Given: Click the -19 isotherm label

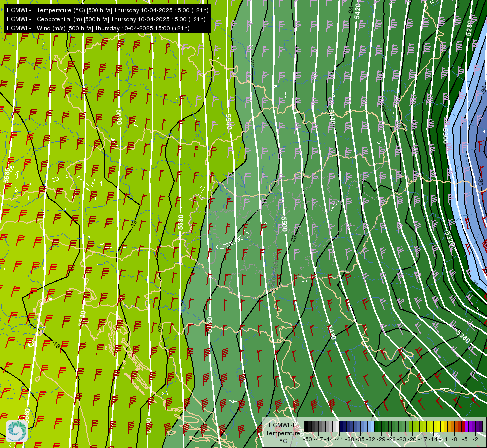Looking at the screenshot, I should pyautogui.click(x=133, y=223).
